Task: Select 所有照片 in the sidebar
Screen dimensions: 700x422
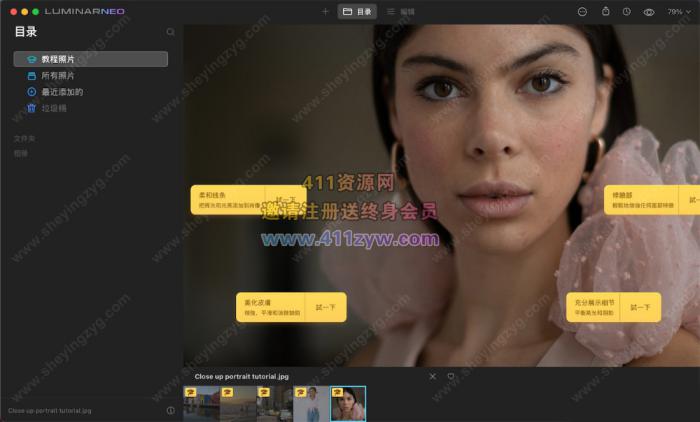Action: tap(57, 75)
